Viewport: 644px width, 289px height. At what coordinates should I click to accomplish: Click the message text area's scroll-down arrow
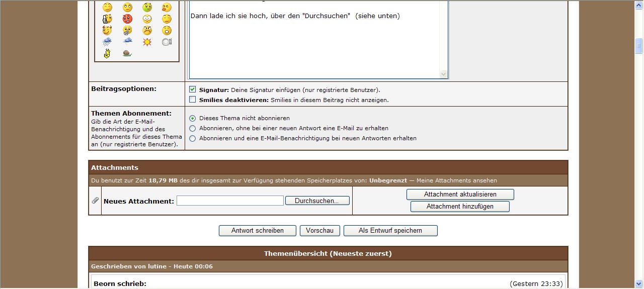click(443, 74)
